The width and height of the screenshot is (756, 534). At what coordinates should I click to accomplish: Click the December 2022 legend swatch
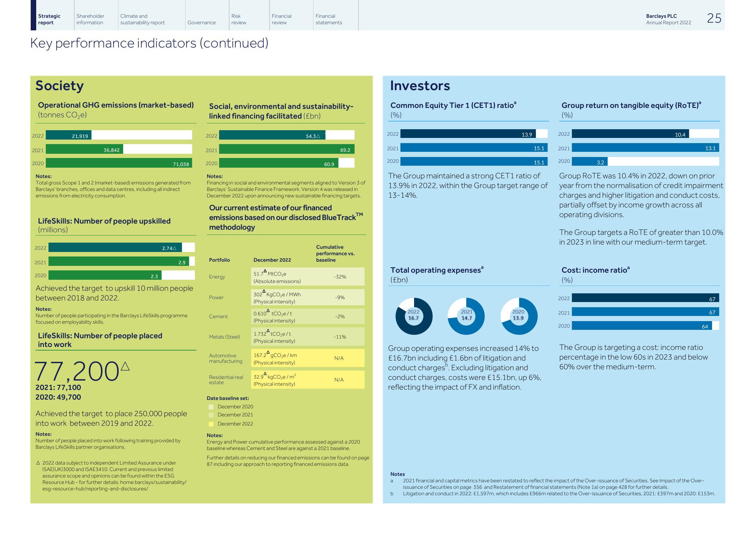211,424
